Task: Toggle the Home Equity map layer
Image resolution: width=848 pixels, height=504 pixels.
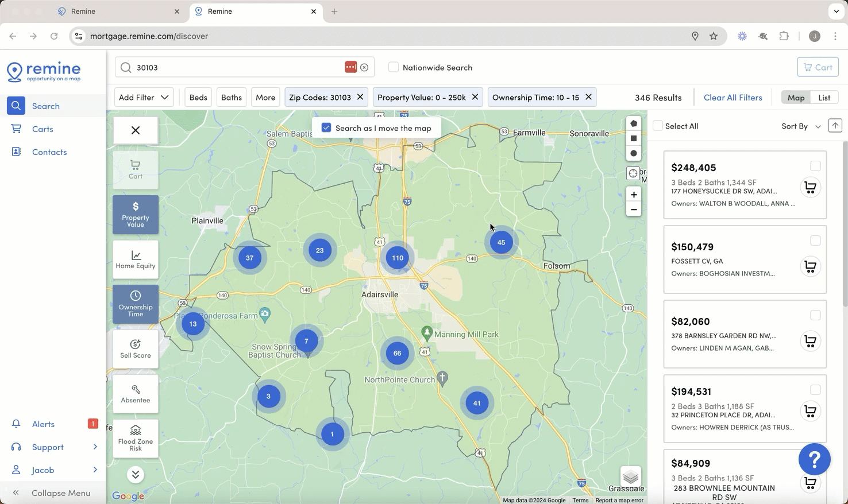Action: [x=136, y=259]
